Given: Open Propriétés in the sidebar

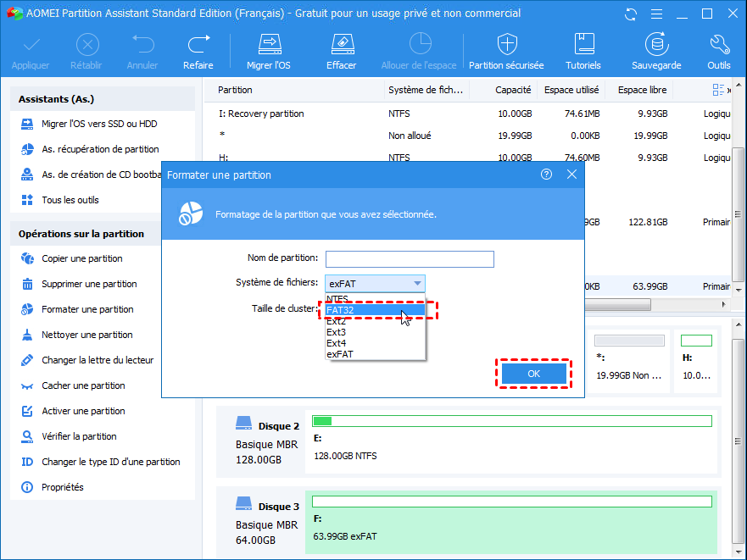Looking at the screenshot, I should point(52,487).
